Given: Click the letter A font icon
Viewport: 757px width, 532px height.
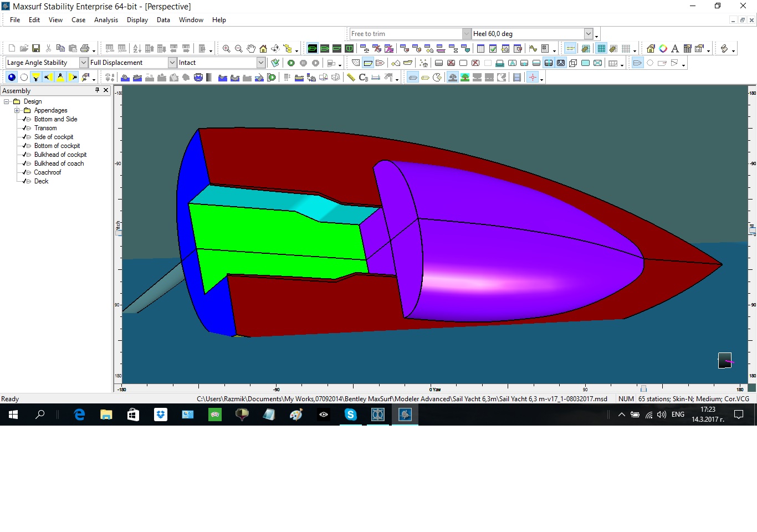Looking at the screenshot, I should point(675,49).
